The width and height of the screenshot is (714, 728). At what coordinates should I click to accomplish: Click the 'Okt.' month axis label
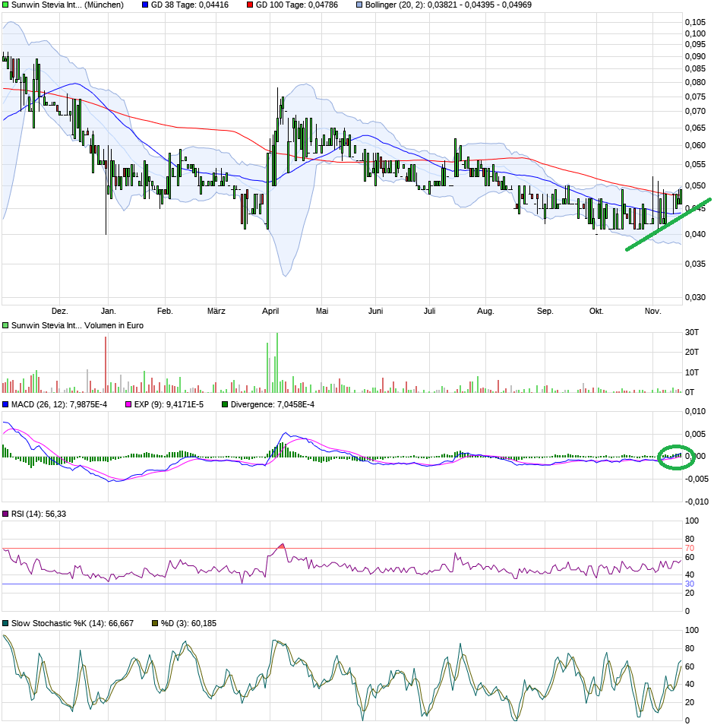(x=596, y=311)
